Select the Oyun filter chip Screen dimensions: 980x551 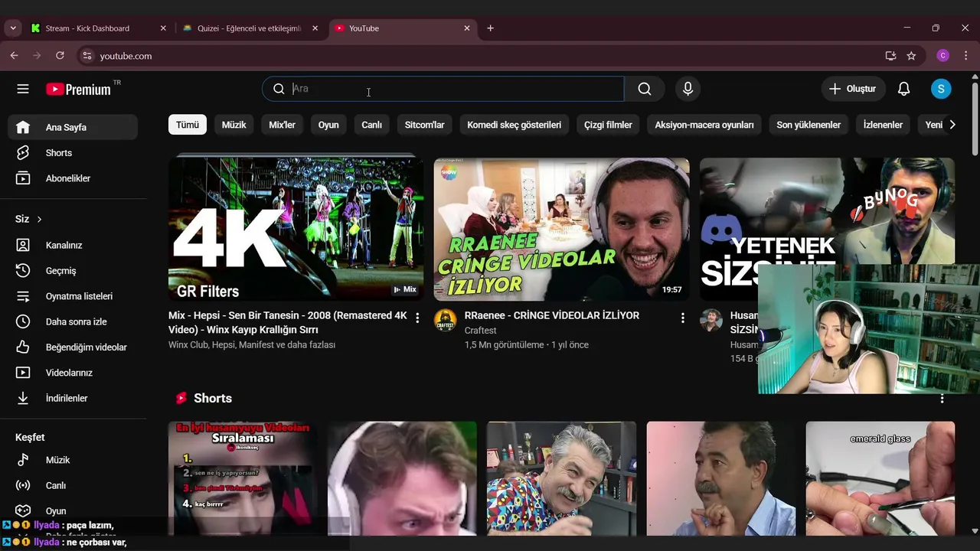click(328, 125)
